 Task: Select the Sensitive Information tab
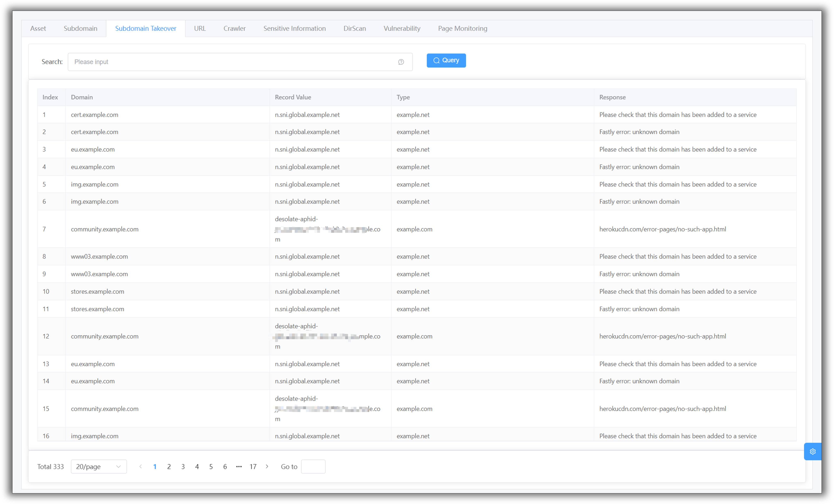tap(294, 28)
